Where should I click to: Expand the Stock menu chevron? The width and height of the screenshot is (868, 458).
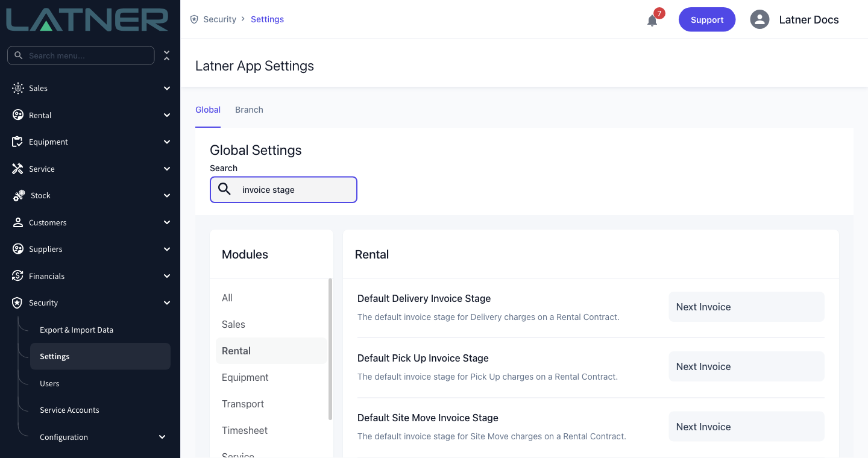[x=167, y=195]
